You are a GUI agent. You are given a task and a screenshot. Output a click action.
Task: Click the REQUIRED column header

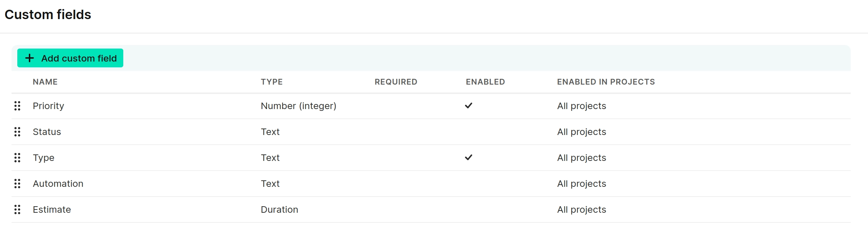click(396, 82)
